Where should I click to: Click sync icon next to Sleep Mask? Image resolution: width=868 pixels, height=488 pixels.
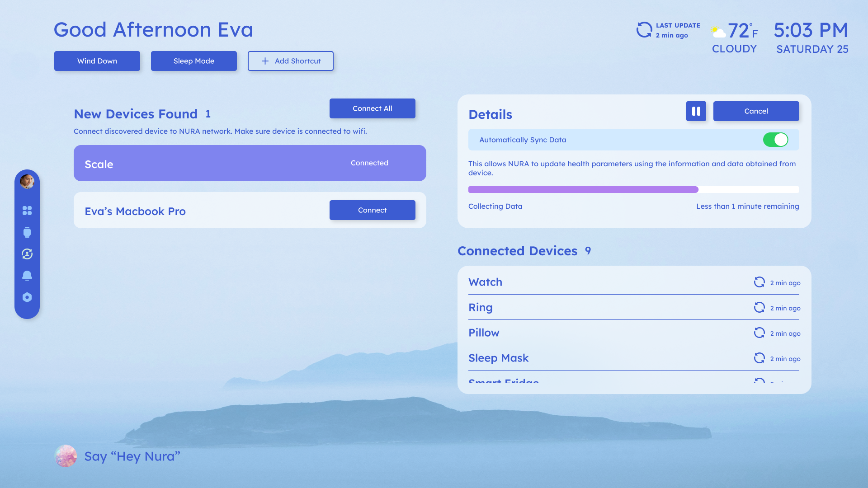[759, 358]
